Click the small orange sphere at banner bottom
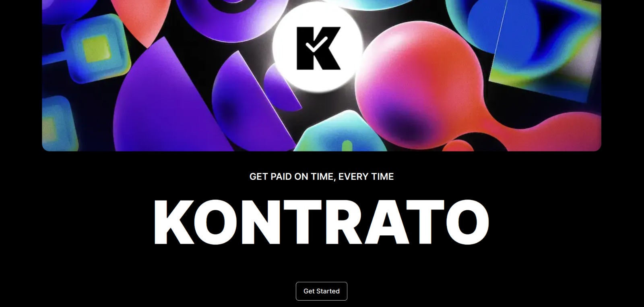 click(x=458, y=145)
